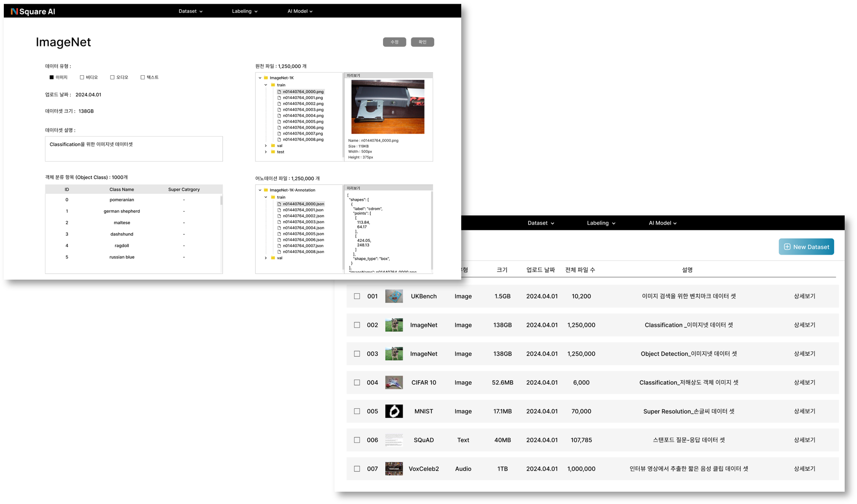Open MNIST digit thumbnail
The height and width of the screenshot is (504, 857).
pos(394,411)
